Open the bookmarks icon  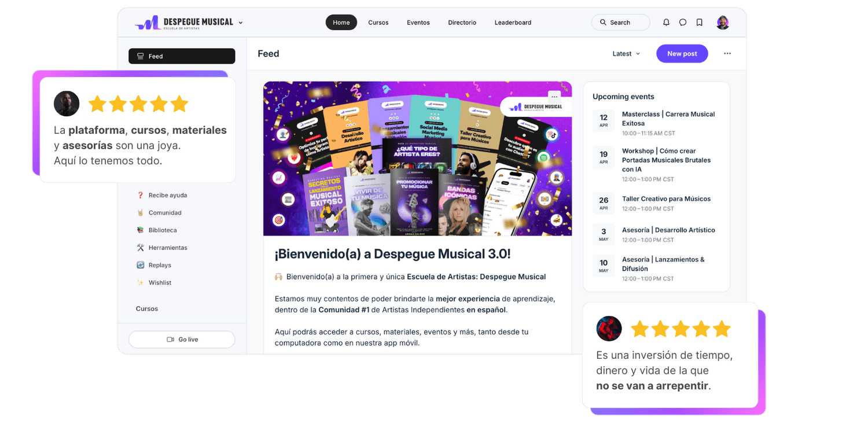(699, 23)
